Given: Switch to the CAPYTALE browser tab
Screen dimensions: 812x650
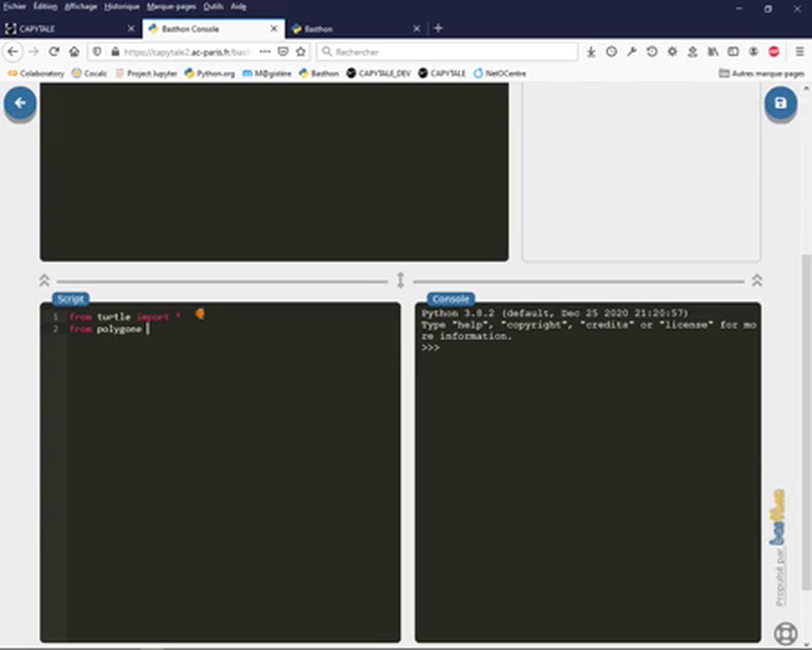Looking at the screenshot, I should (54, 29).
